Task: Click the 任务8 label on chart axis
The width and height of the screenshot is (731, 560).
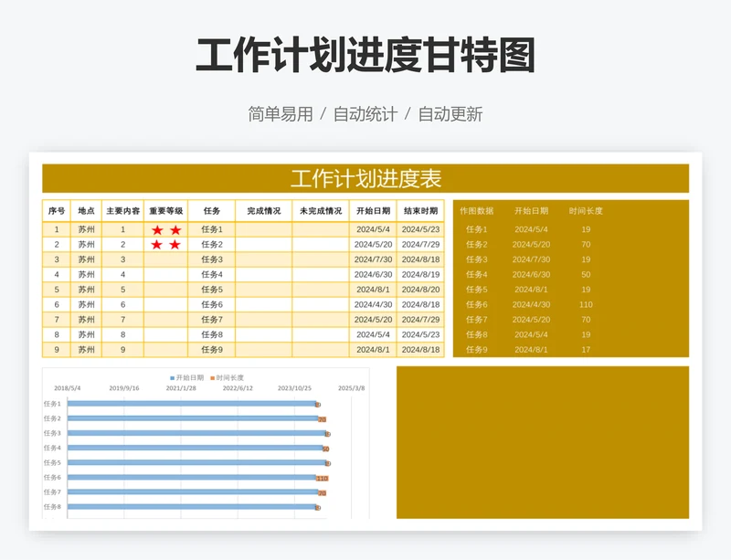Action: point(52,507)
